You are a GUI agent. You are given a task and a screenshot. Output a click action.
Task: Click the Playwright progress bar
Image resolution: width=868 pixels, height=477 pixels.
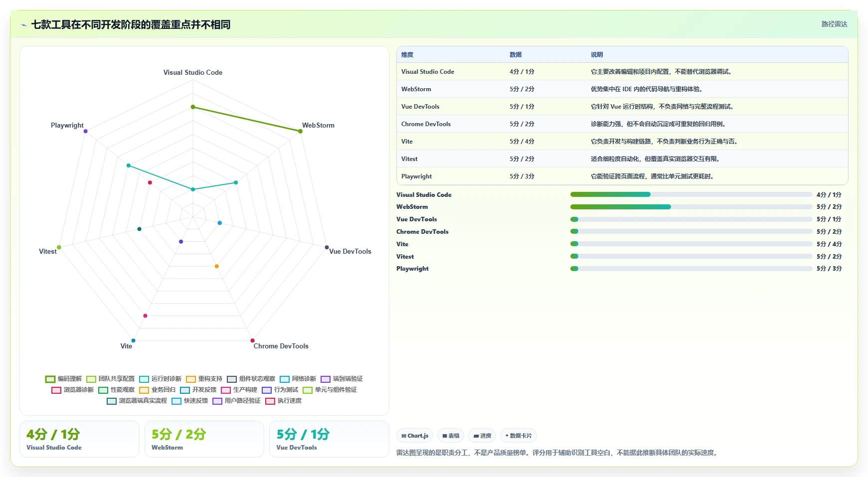pos(692,269)
